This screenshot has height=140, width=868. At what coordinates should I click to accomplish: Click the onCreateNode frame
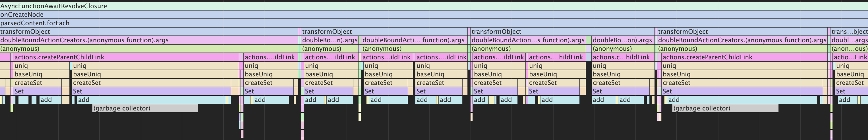point(434,14)
